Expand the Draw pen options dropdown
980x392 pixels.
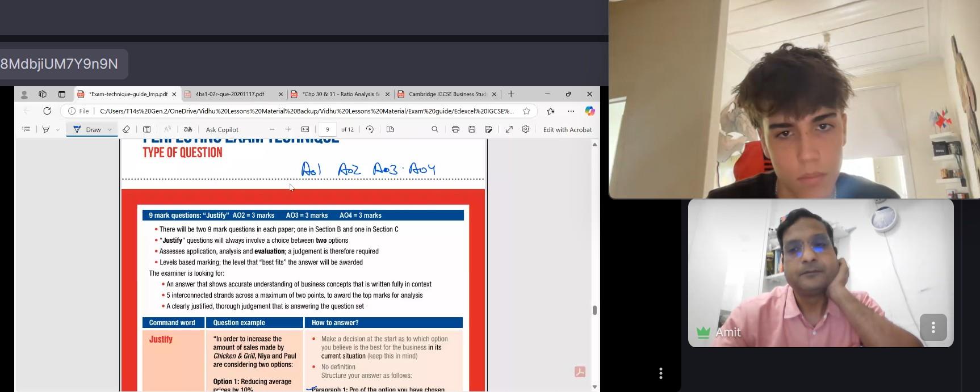pos(110,129)
